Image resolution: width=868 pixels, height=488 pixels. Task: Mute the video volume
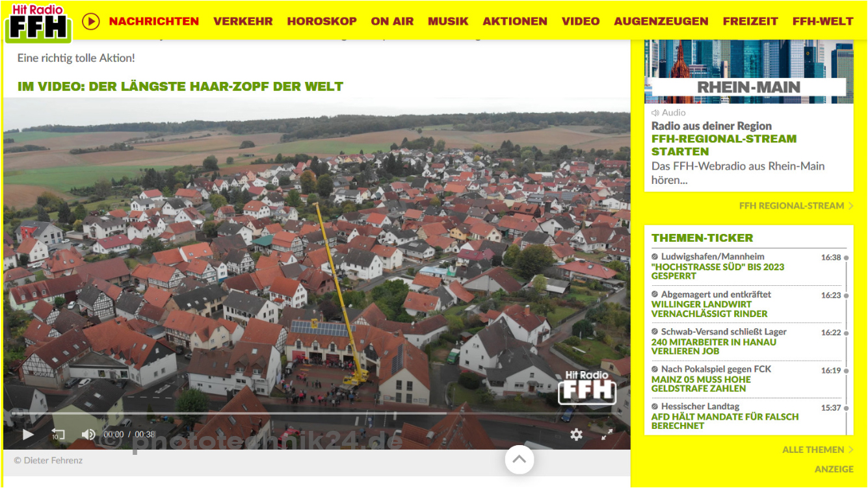[x=88, y=434]
